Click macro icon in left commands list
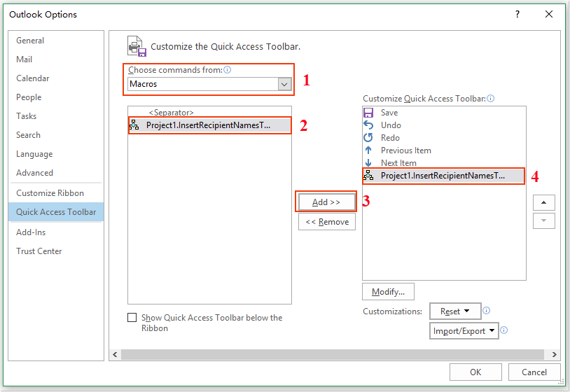The width and height of the screenshot is (570, 392). tap(134, 125)
